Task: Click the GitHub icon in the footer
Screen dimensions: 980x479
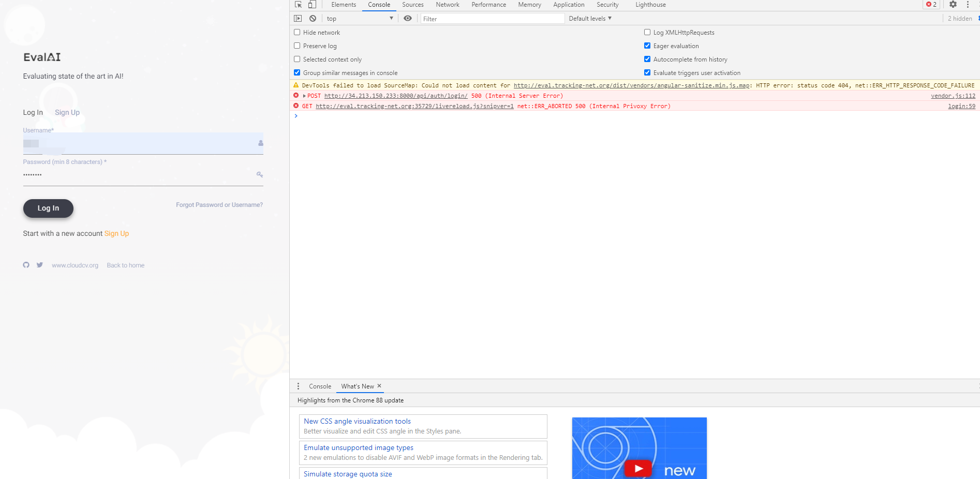Action: click(x=26, y=265)
